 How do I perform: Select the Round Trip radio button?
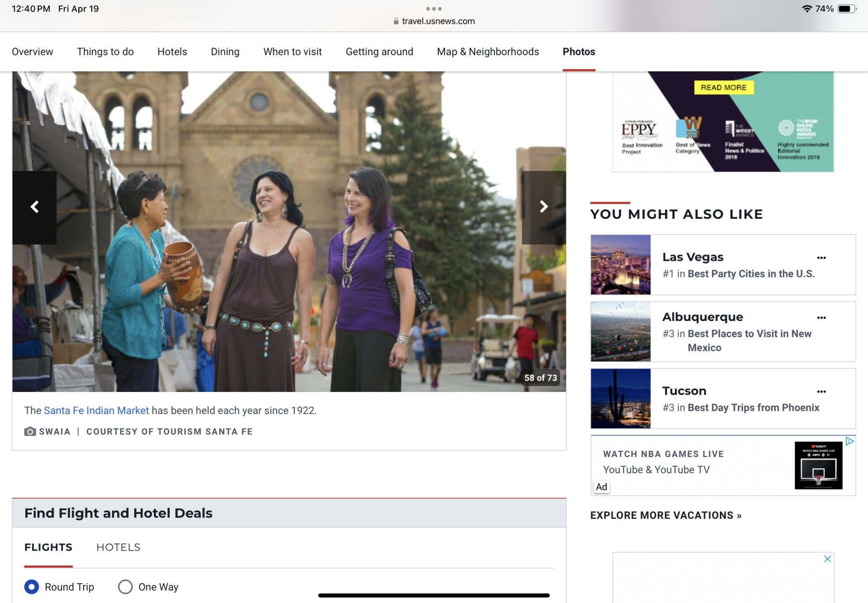[x=32, y=587]
